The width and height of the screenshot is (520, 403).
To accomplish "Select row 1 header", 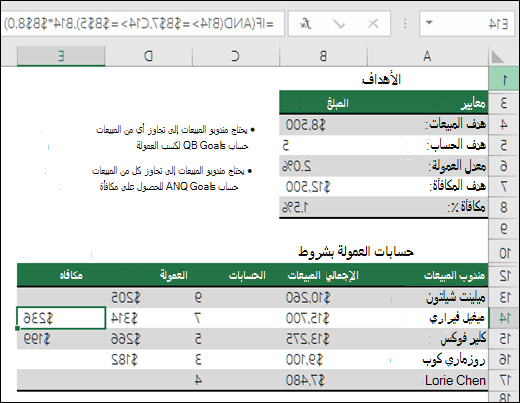I will pos(503,79).
